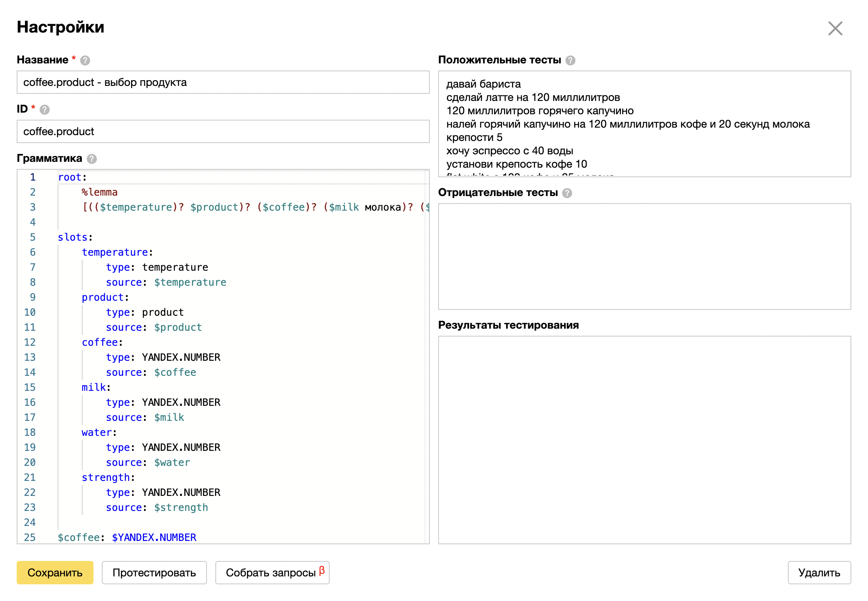Click into the ID field coffee.product
The width and height of the screenshot is (868, 601).
pos(223,131)
